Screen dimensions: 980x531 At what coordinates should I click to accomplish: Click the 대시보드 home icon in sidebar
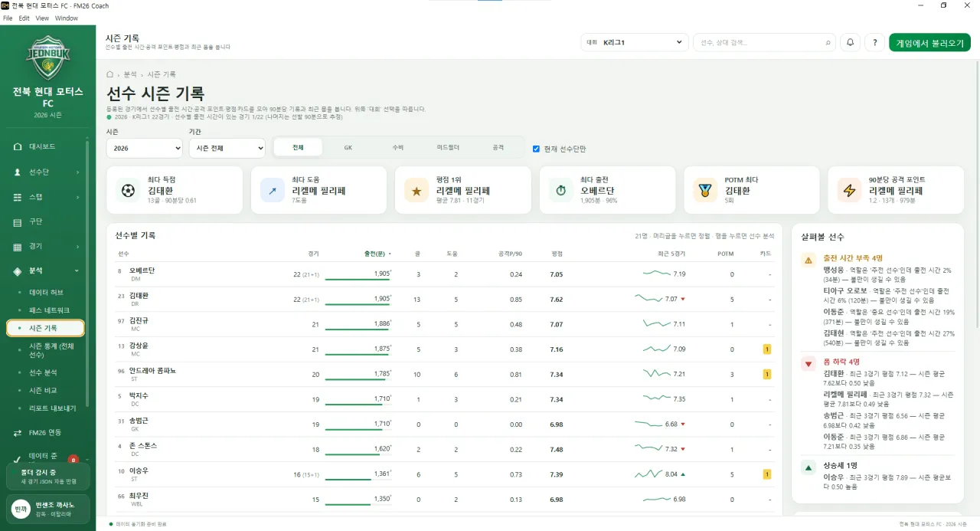point(18,146)
